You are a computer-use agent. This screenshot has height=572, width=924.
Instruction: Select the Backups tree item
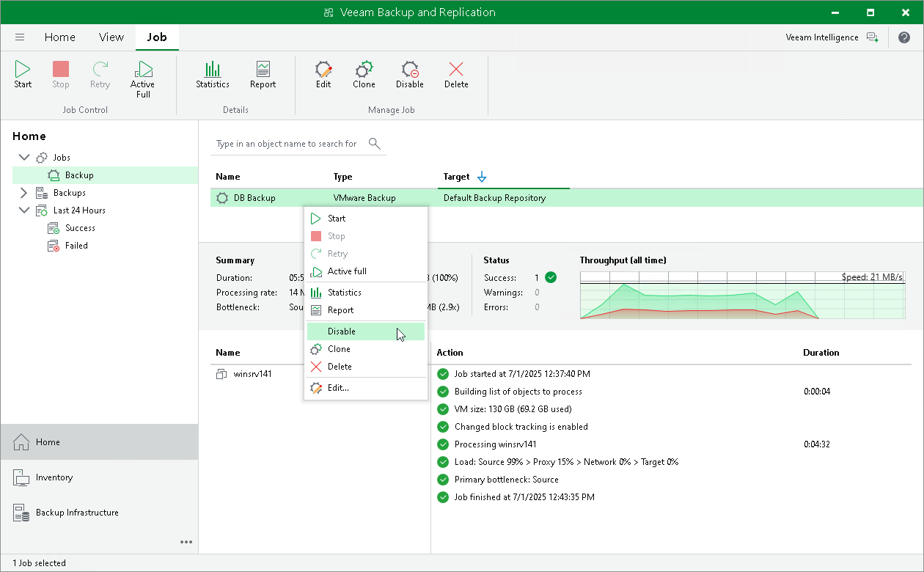coord(70,193)
